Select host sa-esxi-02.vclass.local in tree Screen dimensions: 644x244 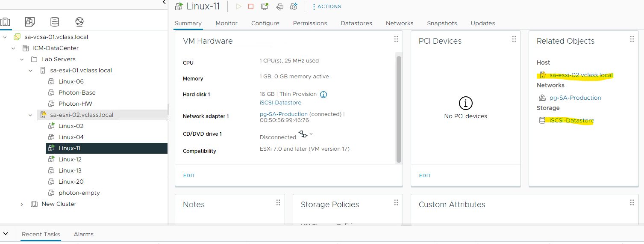82,115
